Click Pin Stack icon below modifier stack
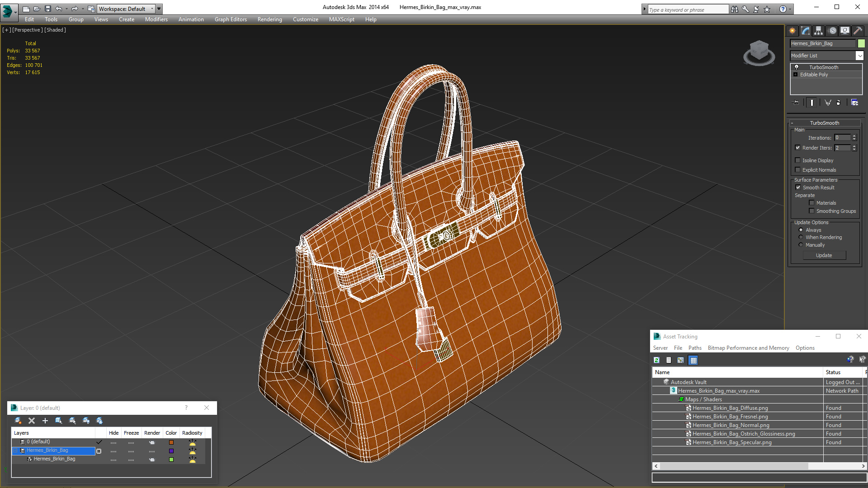This screenshot has height=488, width=868. 796,103
